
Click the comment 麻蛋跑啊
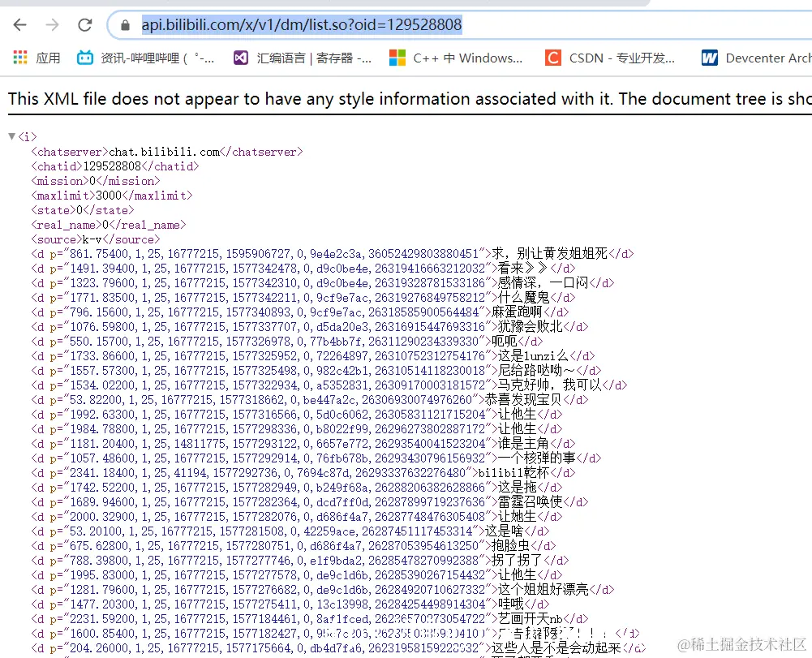coord(517,312)
